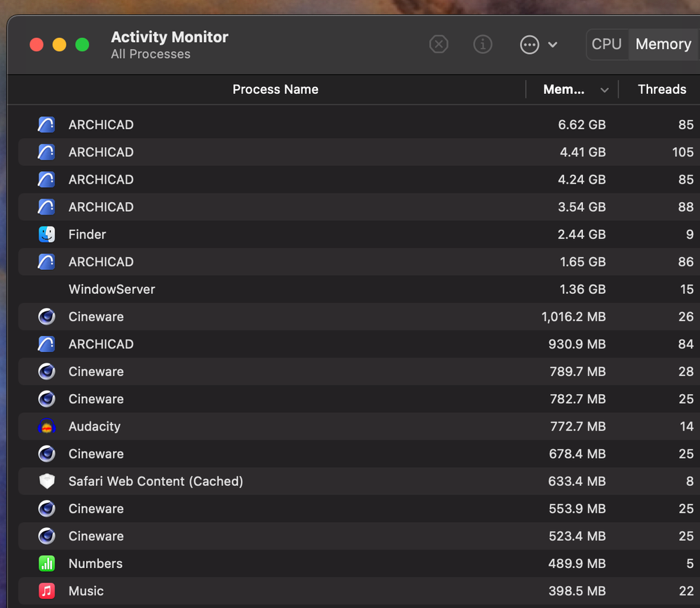Switch to the Memory tab

662,43
